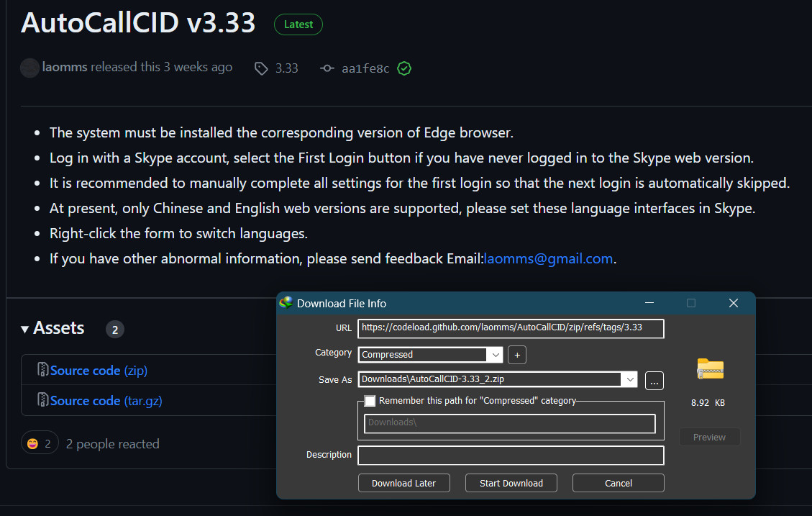Cancel the download dialog
812x516 pixels.
tap(619, 483)
